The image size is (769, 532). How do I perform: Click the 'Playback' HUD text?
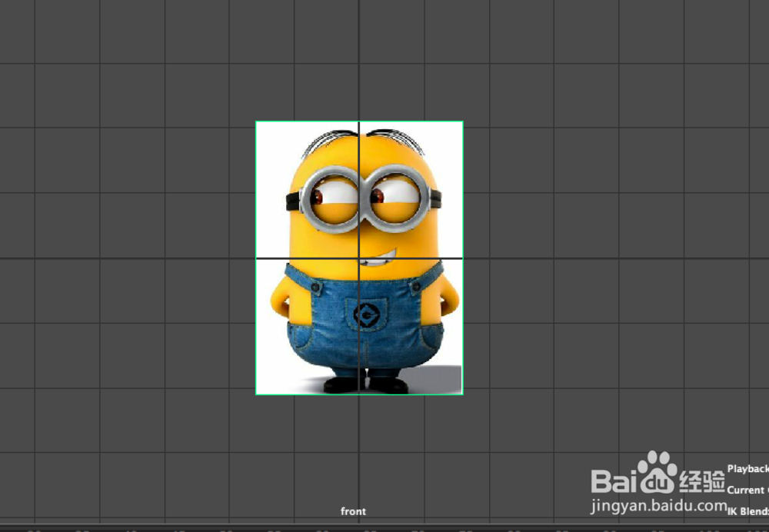click(748, 469)
